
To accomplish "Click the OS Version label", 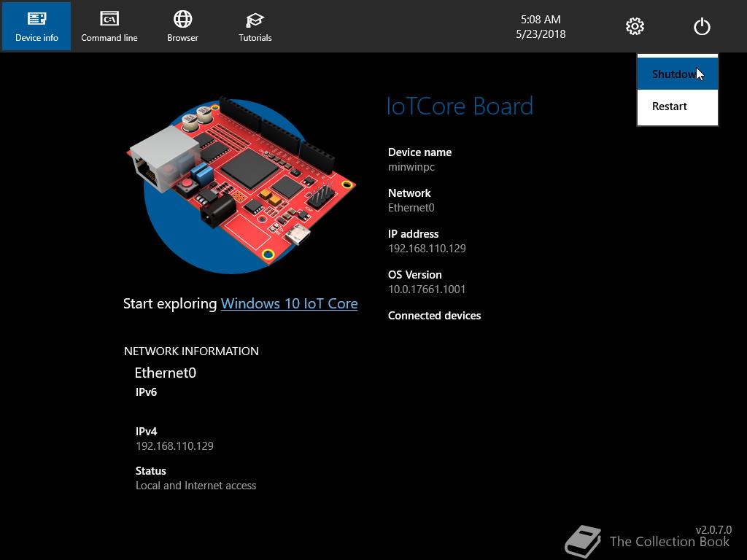I will [x=414, y=275].
